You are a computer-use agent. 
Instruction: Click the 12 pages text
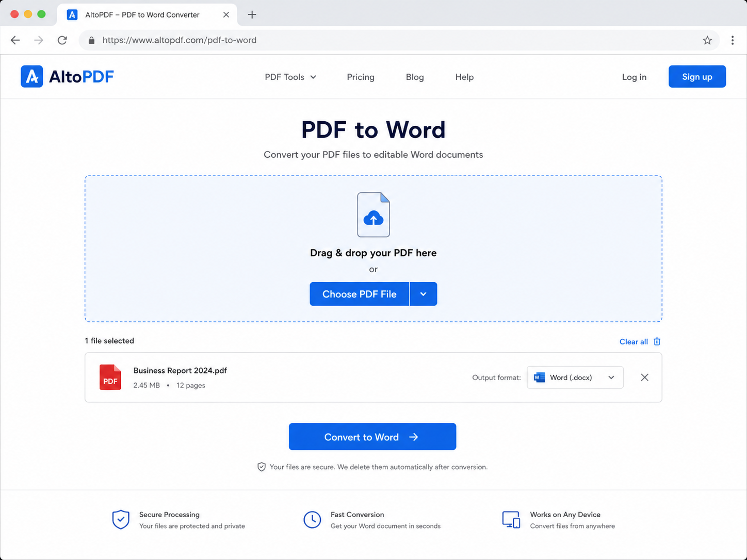[x=191, y=385]
